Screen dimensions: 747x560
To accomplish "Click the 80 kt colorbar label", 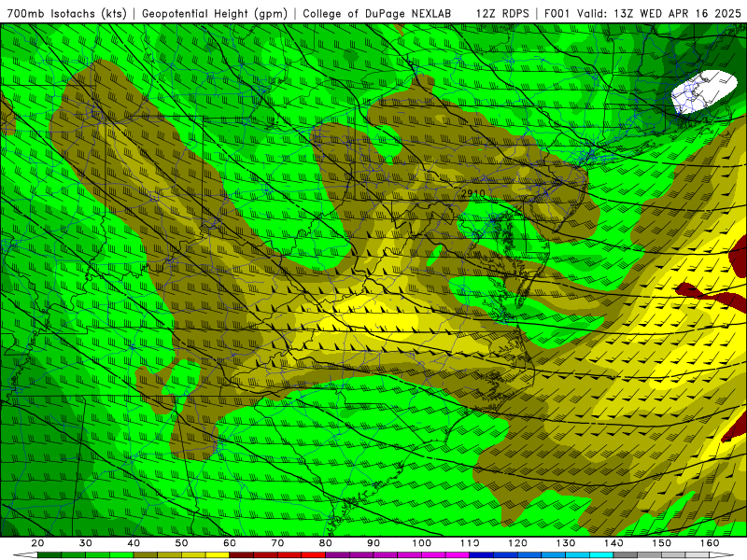I will pos(325,543).
